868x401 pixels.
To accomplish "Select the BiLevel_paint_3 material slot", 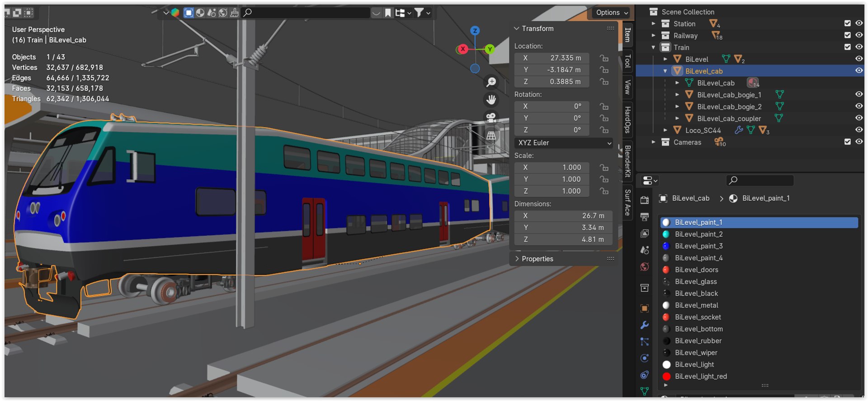I will 759,246.
